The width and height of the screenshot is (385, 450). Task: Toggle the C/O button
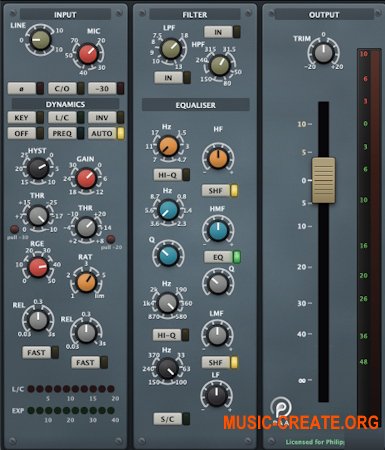coord(66,89)
